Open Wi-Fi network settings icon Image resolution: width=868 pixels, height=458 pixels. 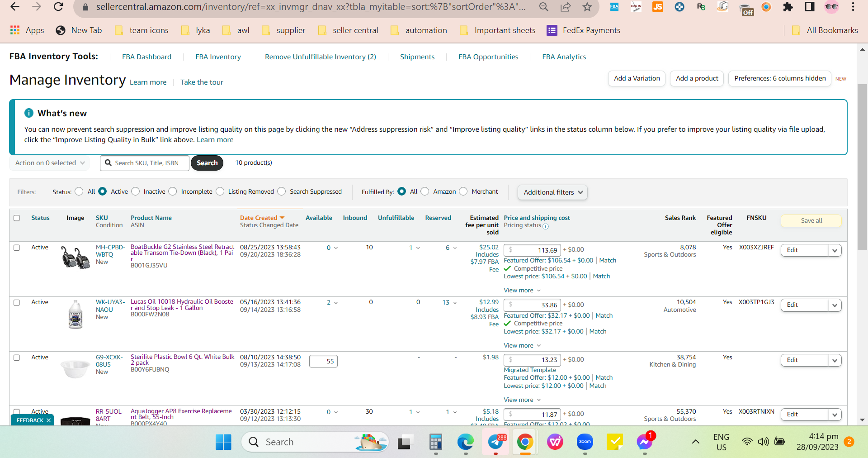(747, 442)
